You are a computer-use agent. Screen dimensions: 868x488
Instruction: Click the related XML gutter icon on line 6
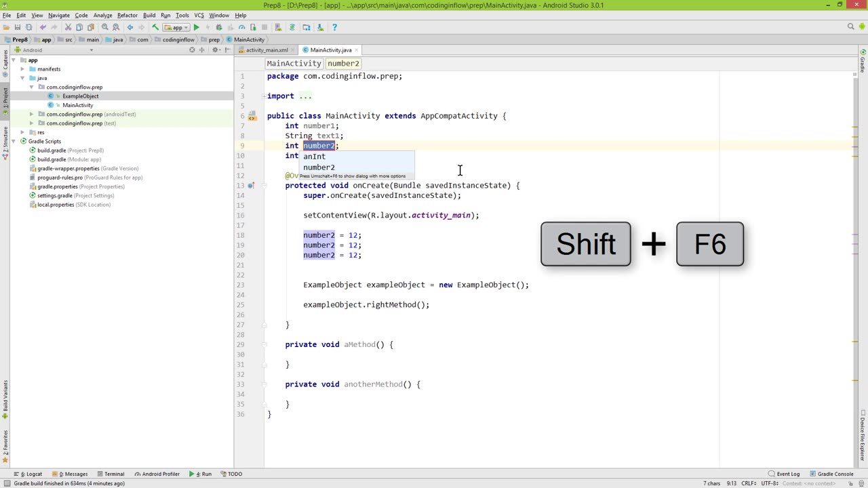click(x=252, y=116)
